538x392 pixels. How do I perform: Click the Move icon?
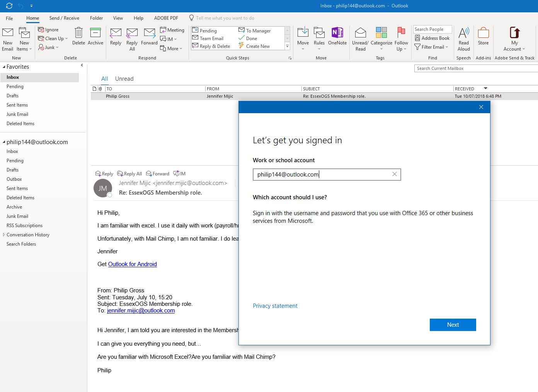point(303,32)
